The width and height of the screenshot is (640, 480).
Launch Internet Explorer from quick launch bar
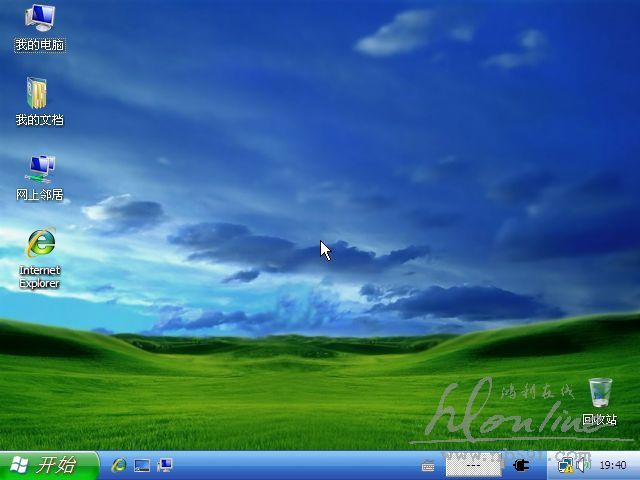pyautogui.click(x=119, y=465)
